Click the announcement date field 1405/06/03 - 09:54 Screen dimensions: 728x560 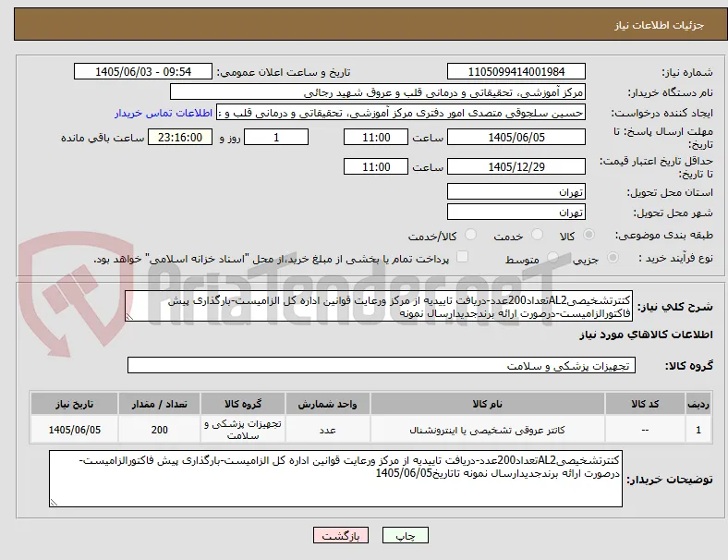[x=143, y=71]
